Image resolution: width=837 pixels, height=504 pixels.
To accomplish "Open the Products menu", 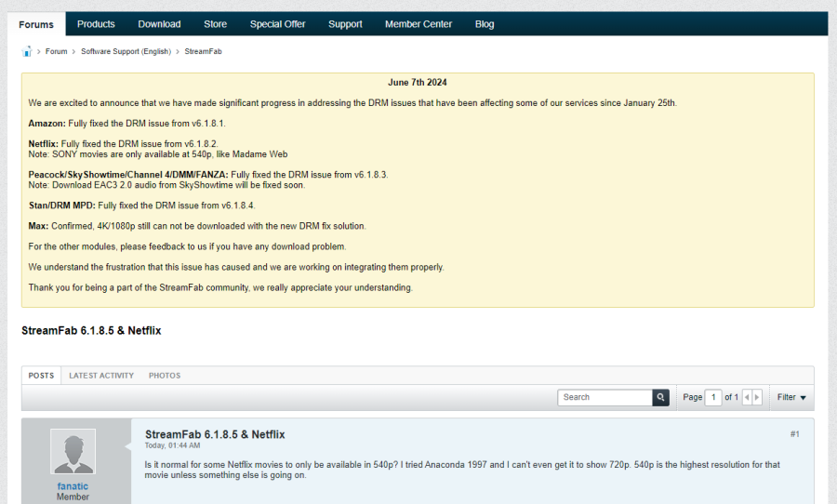I will [x=96, y=24].
